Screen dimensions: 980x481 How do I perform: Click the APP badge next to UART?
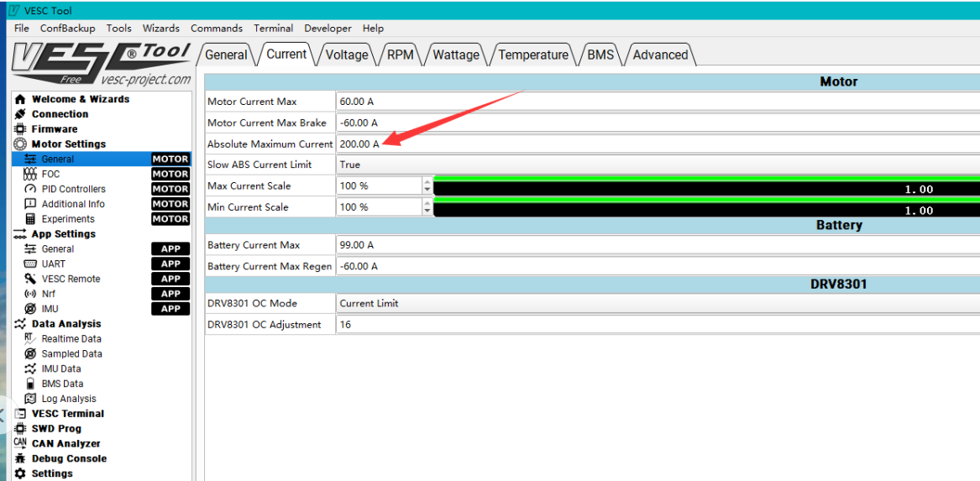(170, 264)
